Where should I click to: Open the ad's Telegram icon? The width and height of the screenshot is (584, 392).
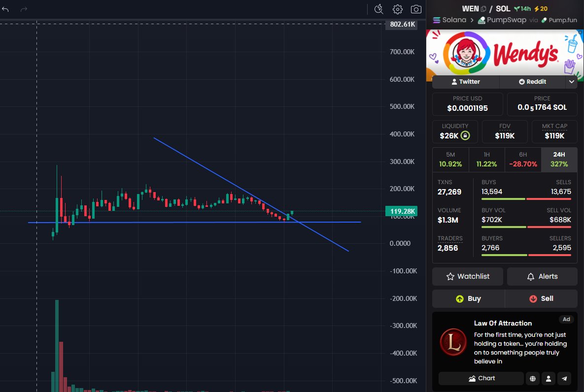(x=564, y=378)
